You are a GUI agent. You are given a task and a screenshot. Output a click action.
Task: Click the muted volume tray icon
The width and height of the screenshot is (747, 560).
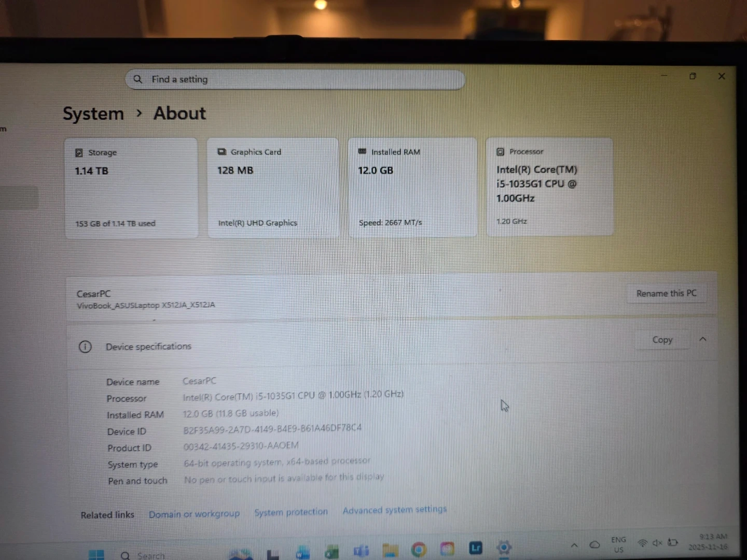pos(657,543)
